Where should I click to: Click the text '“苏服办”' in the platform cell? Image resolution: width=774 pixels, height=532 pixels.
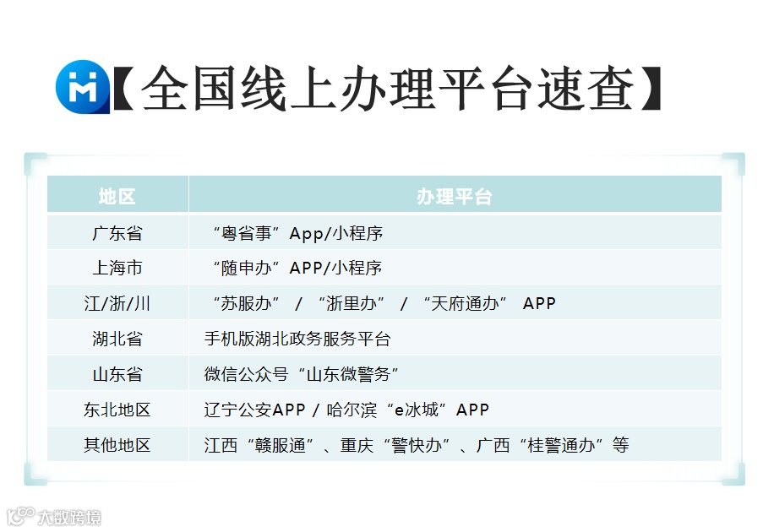pos(247,303)
